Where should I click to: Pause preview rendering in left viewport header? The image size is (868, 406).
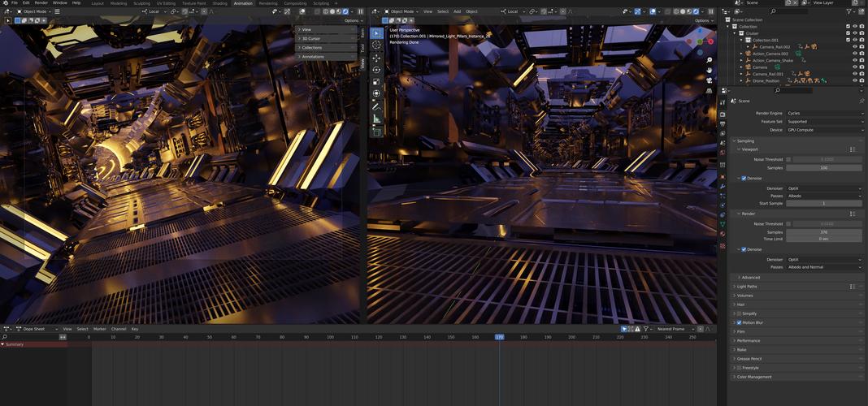click(361, 11)
